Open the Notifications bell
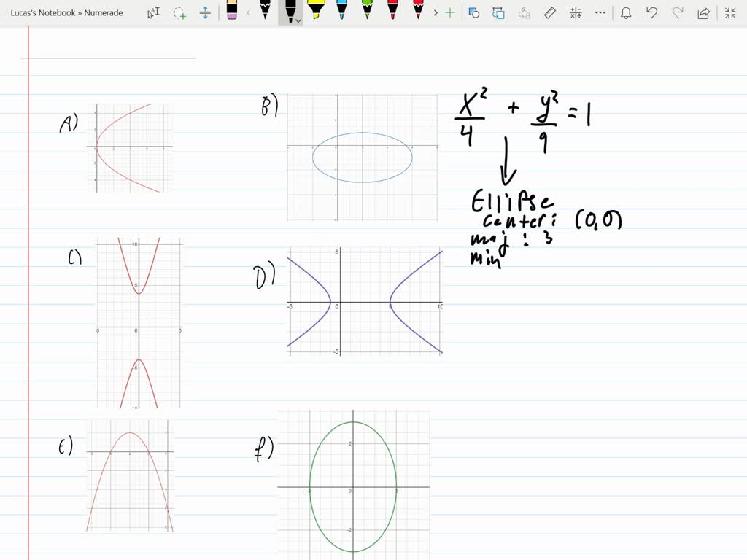 627,12
